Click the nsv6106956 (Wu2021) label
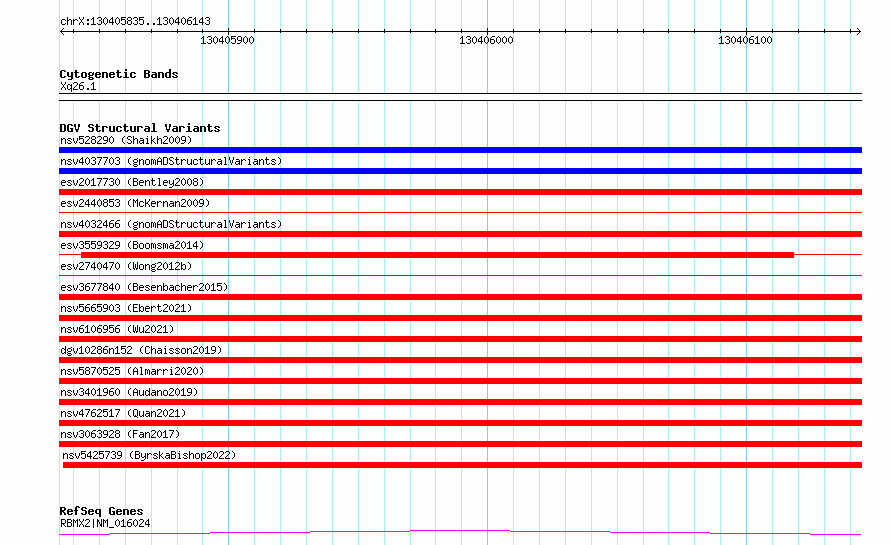The height and width of the screenshot is (545, 890). tap(117, 329)
